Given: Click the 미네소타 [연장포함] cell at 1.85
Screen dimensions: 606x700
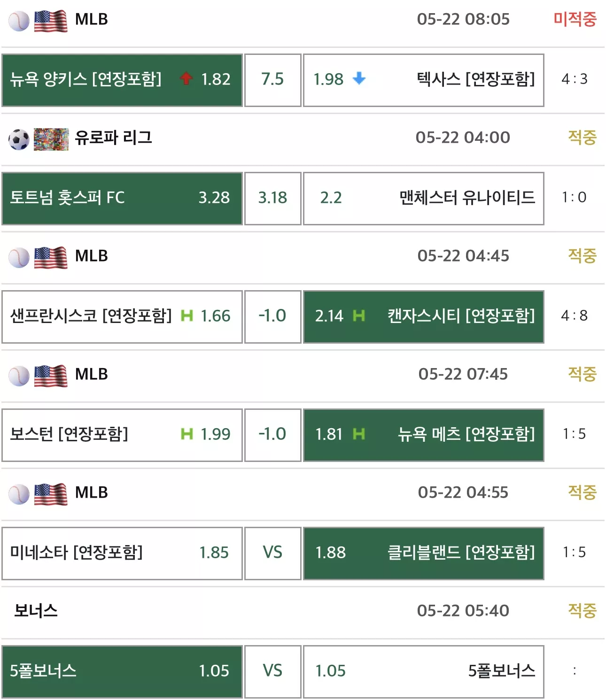Looking at the screenshot, I should 122,554.
